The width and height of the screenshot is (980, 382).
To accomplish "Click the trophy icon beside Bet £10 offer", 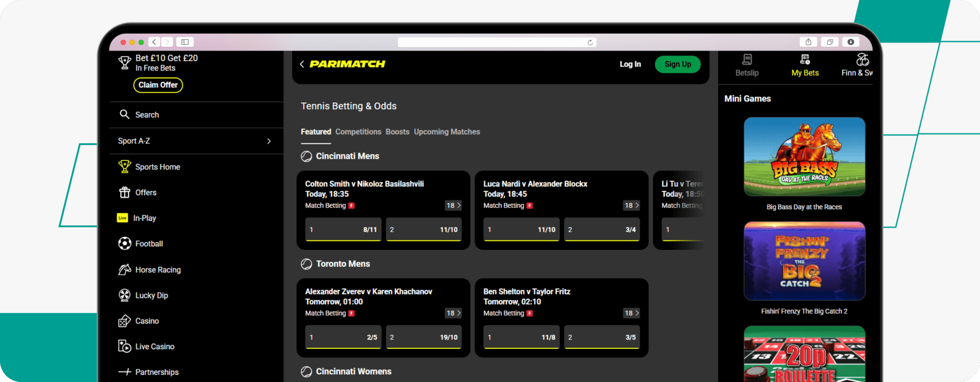I will [x=125, y=63].
